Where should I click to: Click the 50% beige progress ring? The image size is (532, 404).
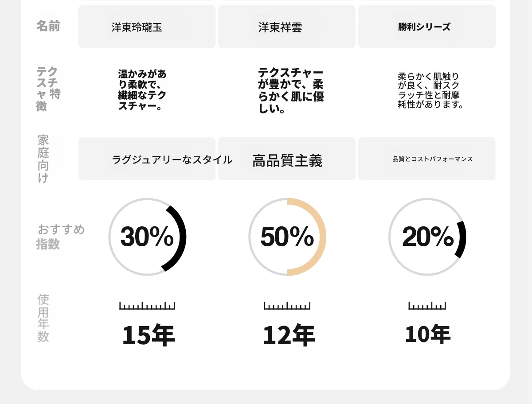tap(287, 237)
